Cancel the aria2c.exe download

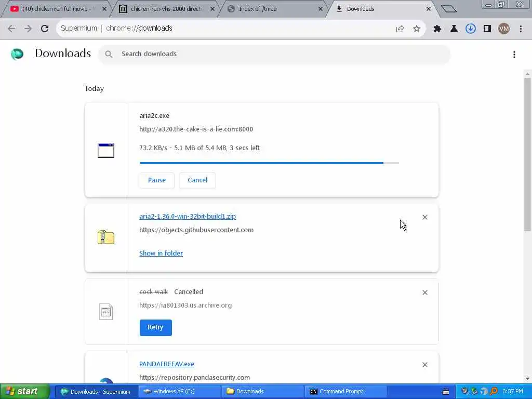(x=197, y=180)
